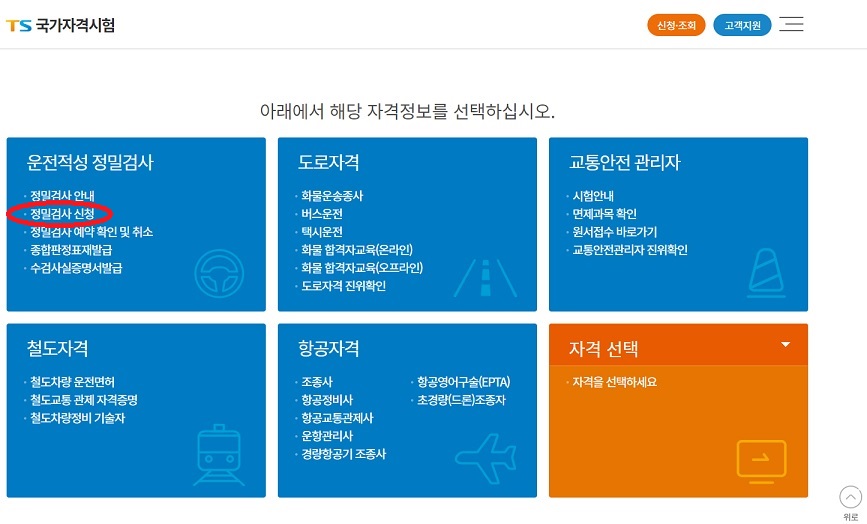867x524 pixels.
Task: Click the traffic cone icon in 교통안전 관리자
Action: pos(766,273)
